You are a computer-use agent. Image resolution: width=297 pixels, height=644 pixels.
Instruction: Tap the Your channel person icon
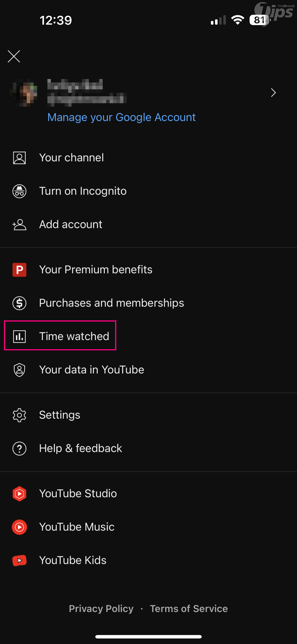point(19,158)
